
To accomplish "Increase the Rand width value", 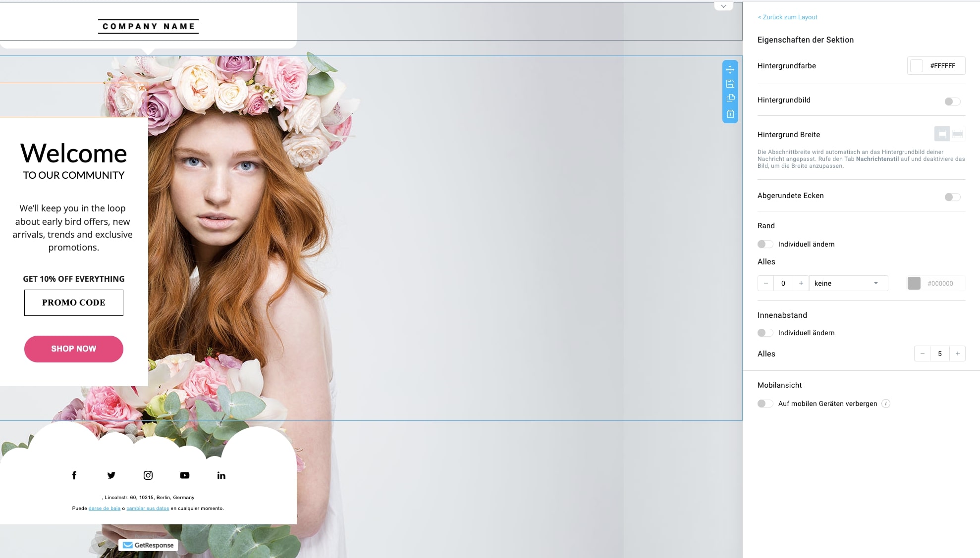I will [x=801, y=283].
